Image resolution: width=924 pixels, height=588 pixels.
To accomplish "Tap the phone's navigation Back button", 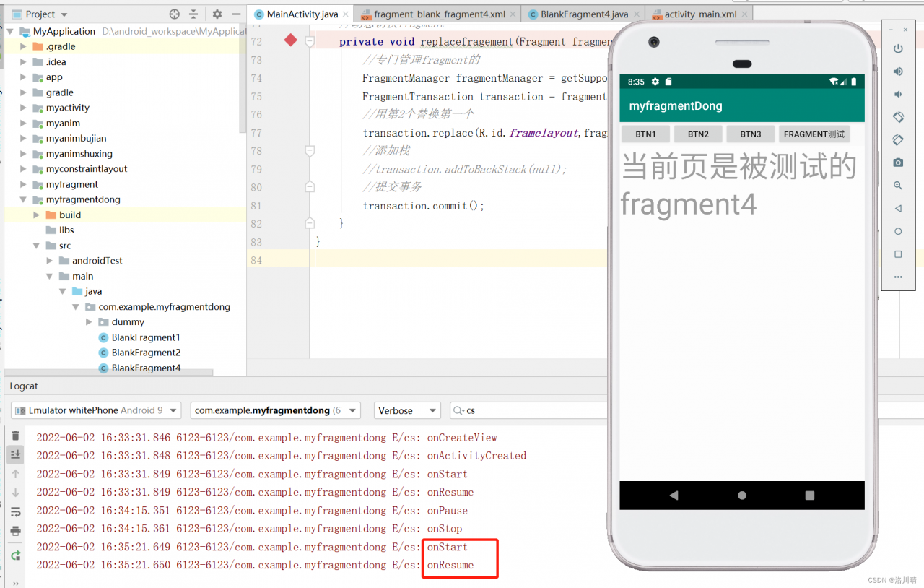I will (674, 496).
